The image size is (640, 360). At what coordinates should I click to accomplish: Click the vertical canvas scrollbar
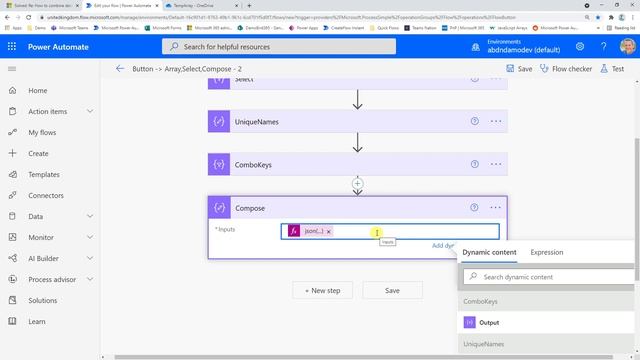coord(637,208)
